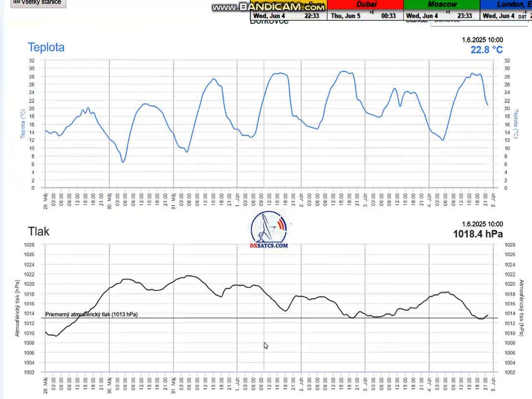Image resolution: width=532 pixels, height=399 pixels.
Task: Click the 1018.4 hPa pressure reading
Action: tap(477, 234)
